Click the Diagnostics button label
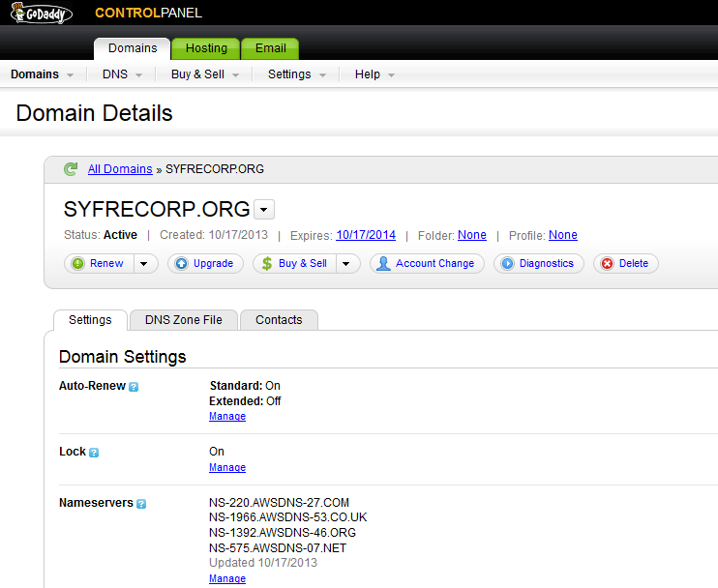718x588 pixels. coord(547,264)
